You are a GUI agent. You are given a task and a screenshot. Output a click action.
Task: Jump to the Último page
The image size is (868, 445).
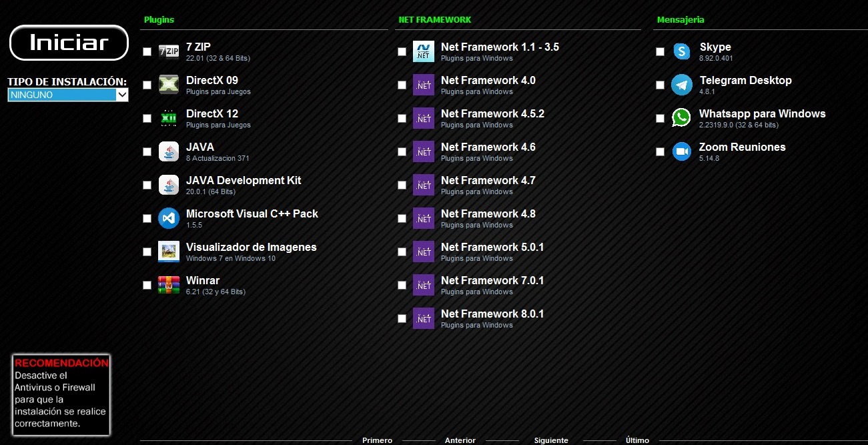[637, 440]
